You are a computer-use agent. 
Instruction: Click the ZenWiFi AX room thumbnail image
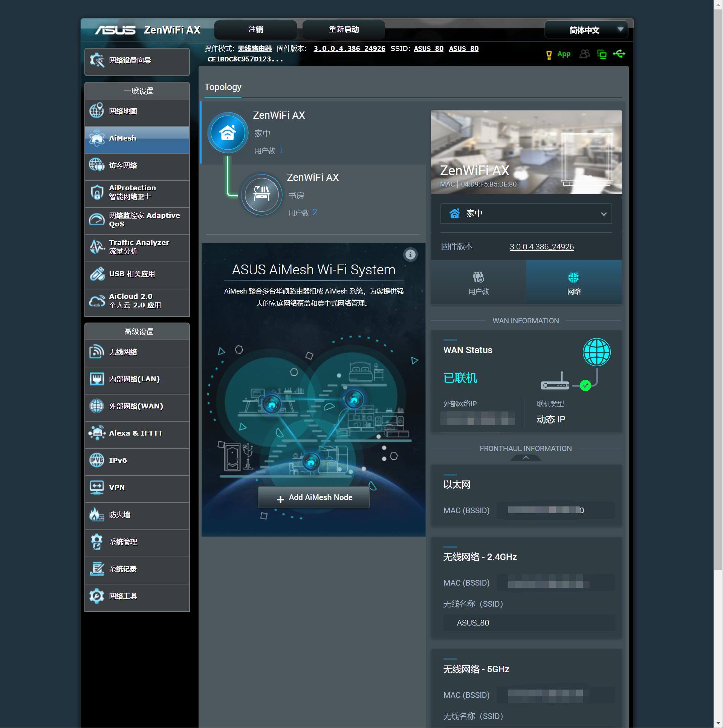(x=526, y=152)
